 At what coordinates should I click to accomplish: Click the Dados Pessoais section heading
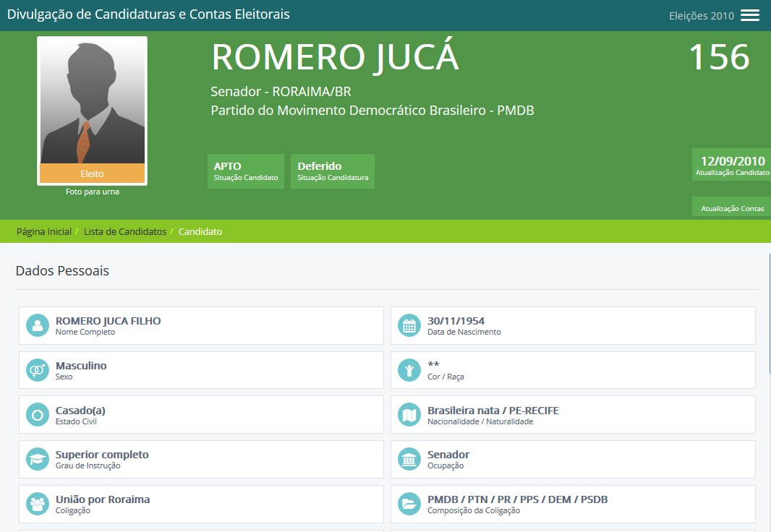tap(62, 270)
